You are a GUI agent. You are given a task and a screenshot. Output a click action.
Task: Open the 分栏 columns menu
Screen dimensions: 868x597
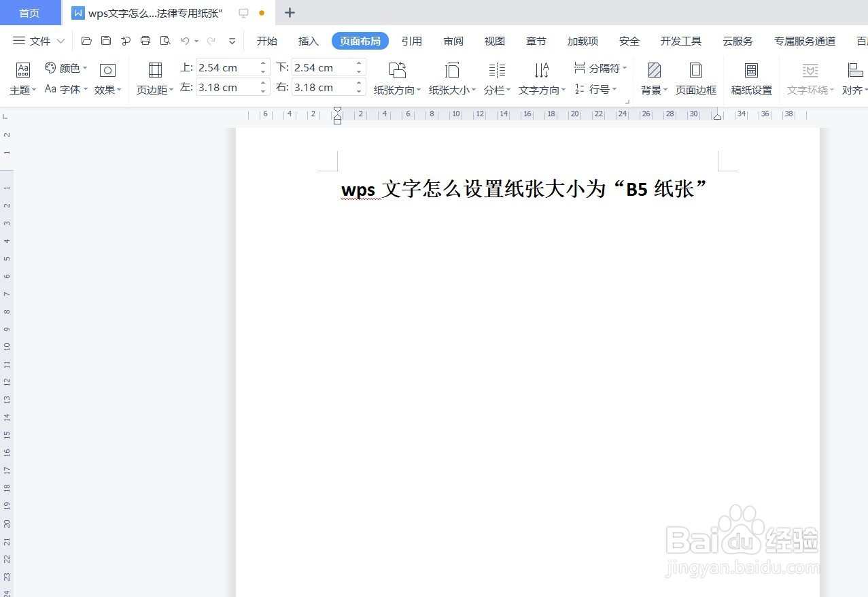point(498,79)
